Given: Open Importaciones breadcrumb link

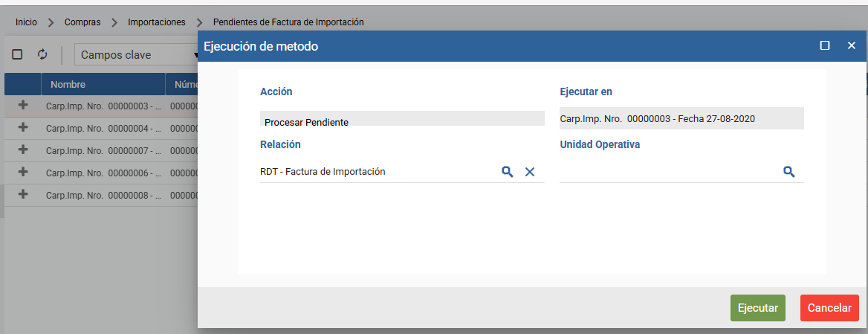Looking at the screenshot, I should [x=157, y=22].
